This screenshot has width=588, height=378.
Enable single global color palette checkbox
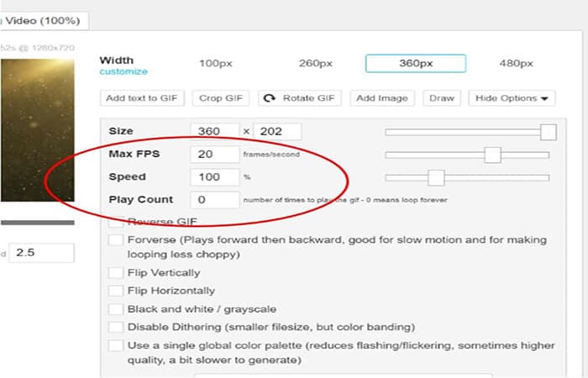pos(115,345)
